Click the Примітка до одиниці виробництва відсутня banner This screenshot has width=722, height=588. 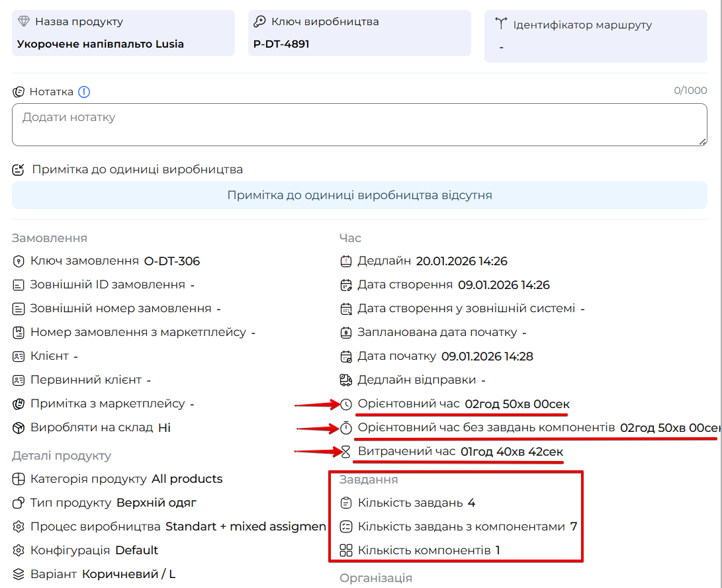(359, 195)
